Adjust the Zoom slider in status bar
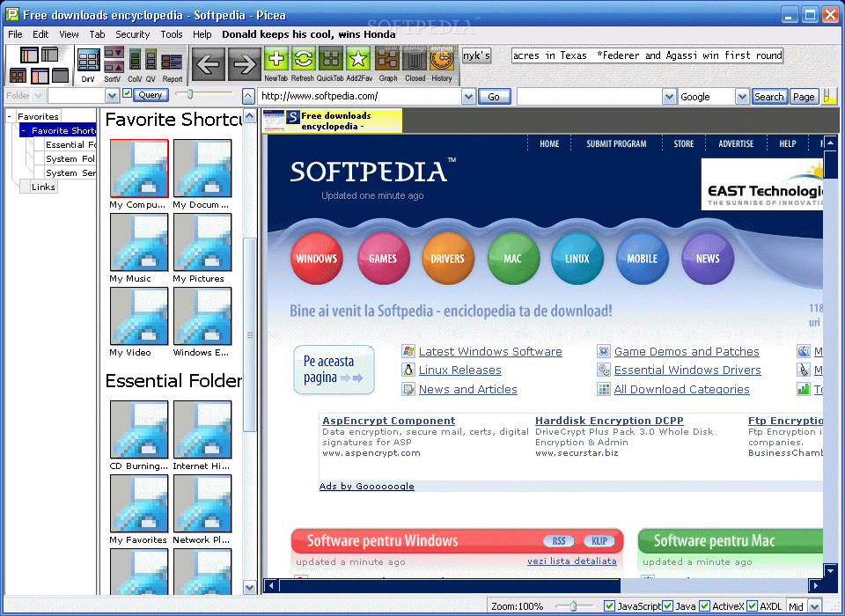 pos(574,605)
